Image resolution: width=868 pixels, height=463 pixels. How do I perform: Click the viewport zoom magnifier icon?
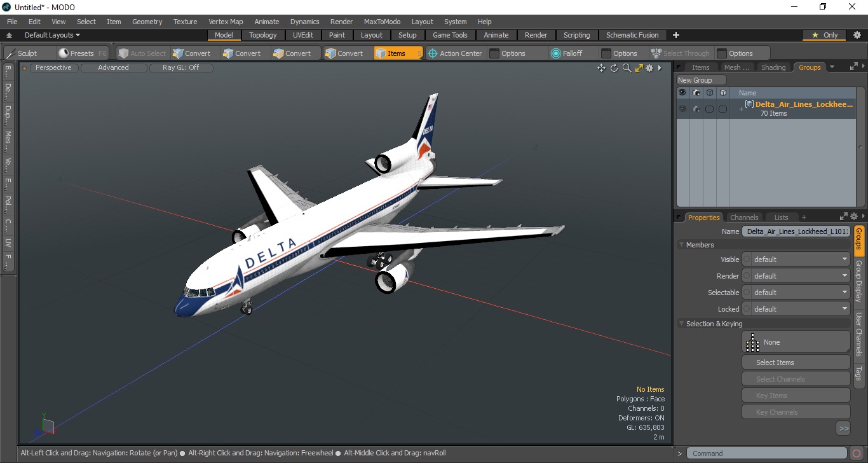[x=627, y=68]
